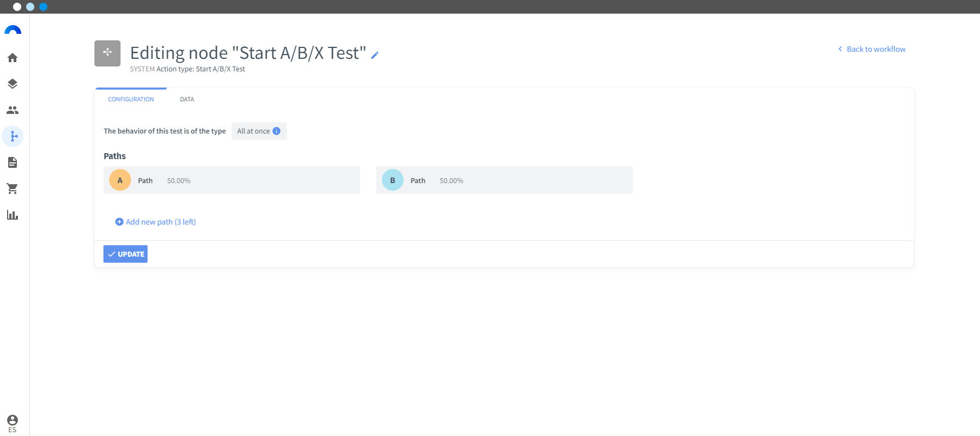Select the workflow branch icon
This screenshot has height=436, width=980.
(13, 136)
